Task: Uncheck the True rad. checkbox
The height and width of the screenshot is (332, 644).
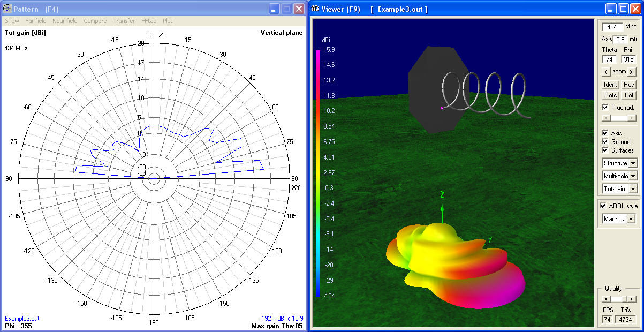Action: (605, 107)
